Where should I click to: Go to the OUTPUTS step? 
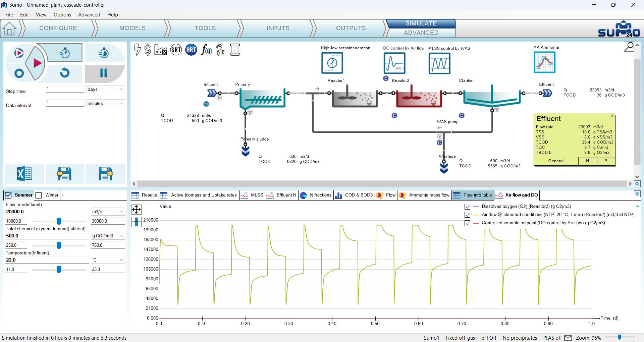coord(351,28)
